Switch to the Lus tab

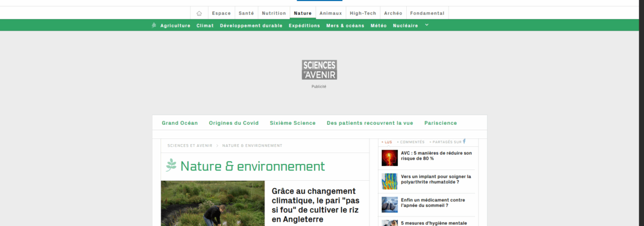tap(387, 142)
